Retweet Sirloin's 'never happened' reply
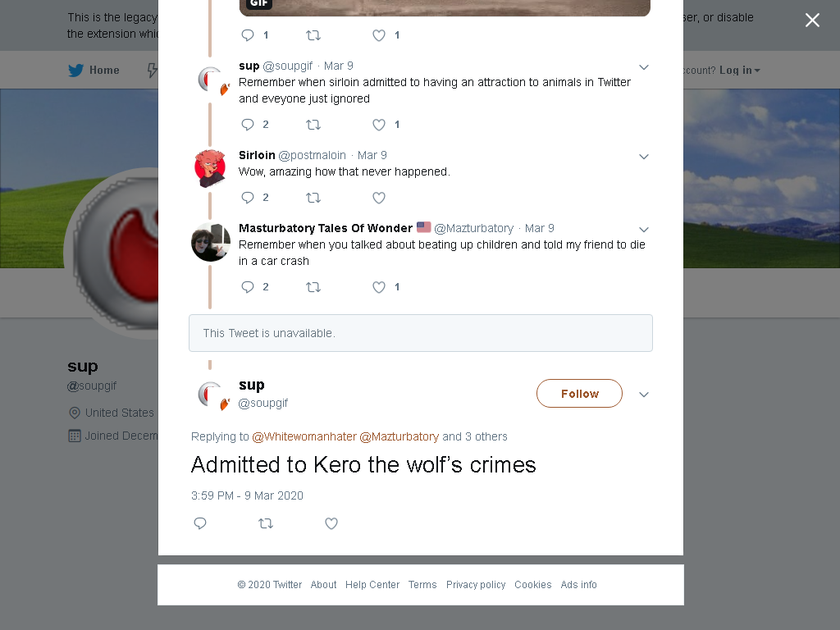The width and height of the screenshot is (840, 630). click(313, 198)
